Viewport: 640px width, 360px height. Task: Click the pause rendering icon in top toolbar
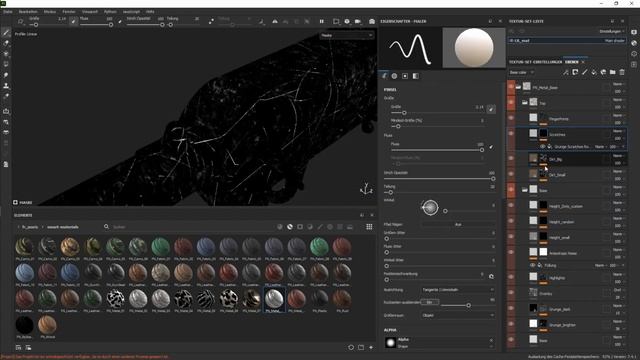322,21
